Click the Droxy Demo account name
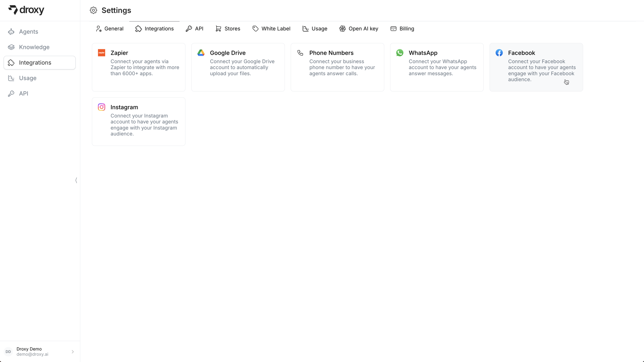The width and height of the screenshot is (644, 362). pyautogui.click(x=29, y=349)
